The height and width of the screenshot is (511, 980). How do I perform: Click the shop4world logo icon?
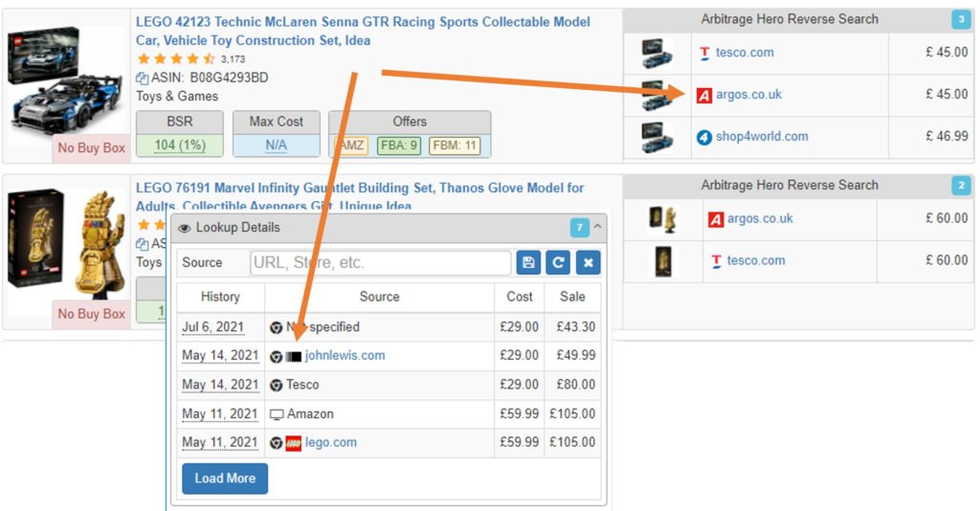pyautogui.click(x=704, y=137)
